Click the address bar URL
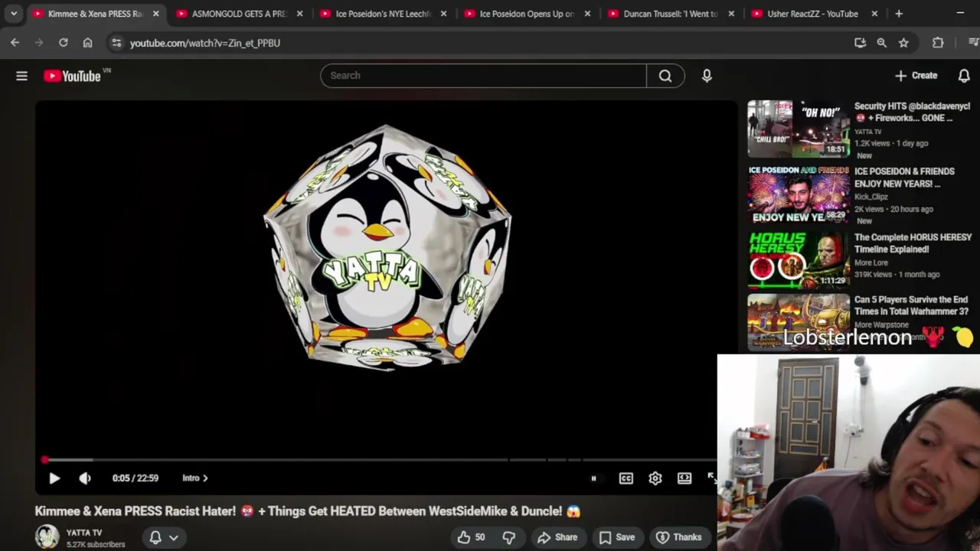This screenshot has width=980, height=551. pos(205,43)
